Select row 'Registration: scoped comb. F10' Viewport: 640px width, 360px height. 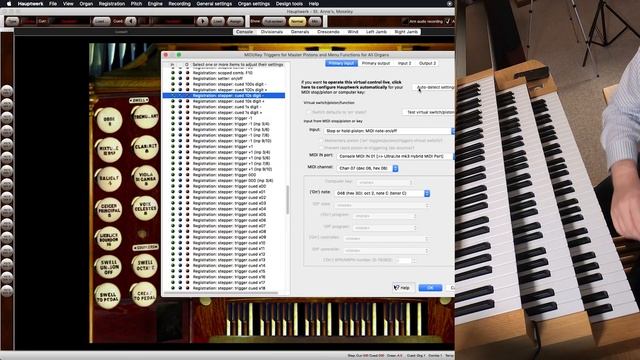[x=223, y=73]
